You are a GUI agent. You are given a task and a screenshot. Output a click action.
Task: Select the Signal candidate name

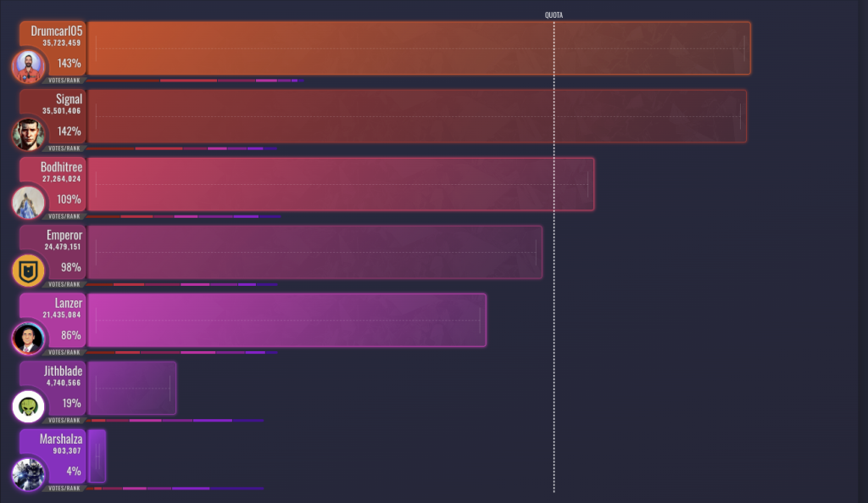point(69,99)
